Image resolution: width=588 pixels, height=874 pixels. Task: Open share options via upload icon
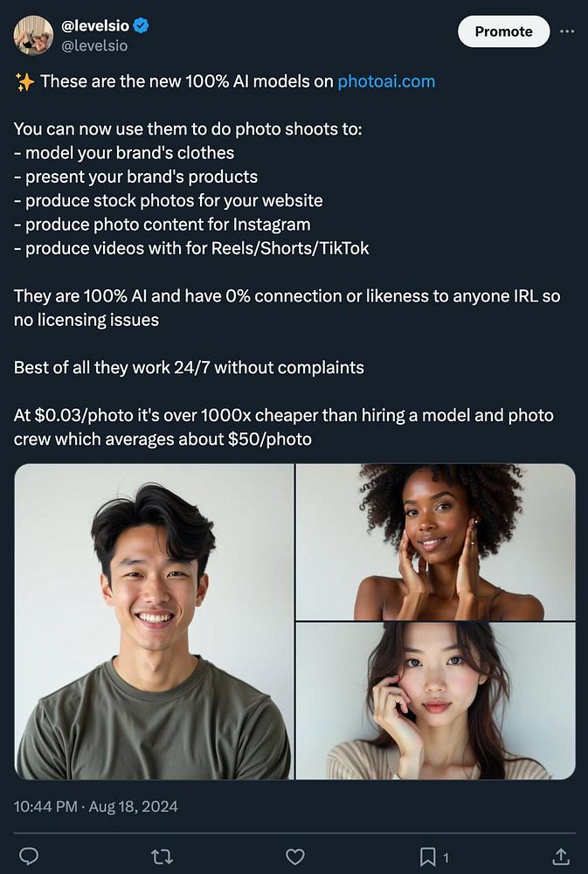point(561,857)
